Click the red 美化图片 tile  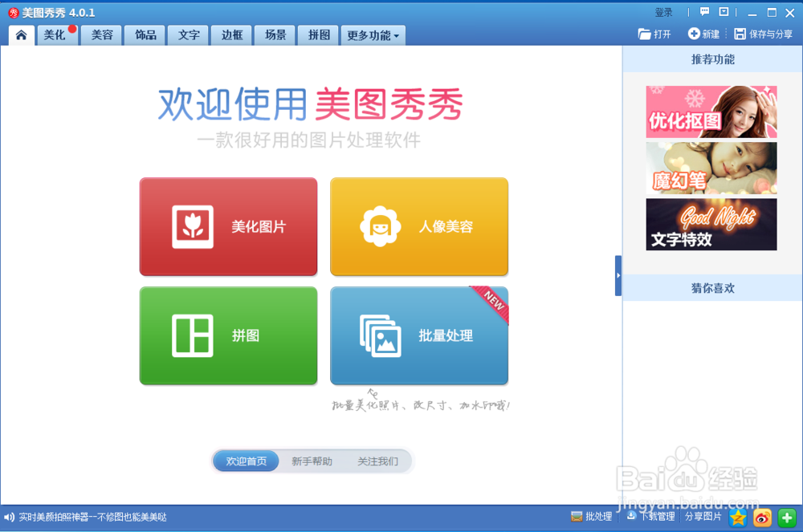[228, 226]
